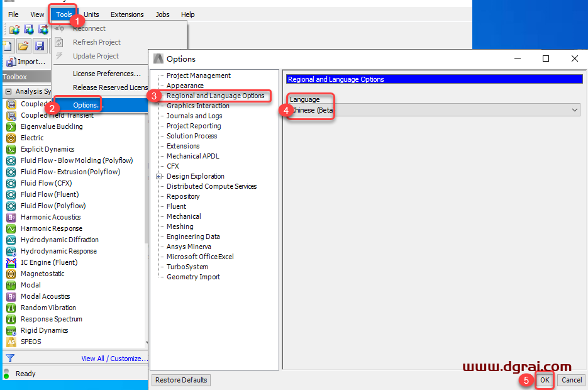Select the SPEOS system icon
The width and height of the screenshot is (588, 390).
(11, 342)
